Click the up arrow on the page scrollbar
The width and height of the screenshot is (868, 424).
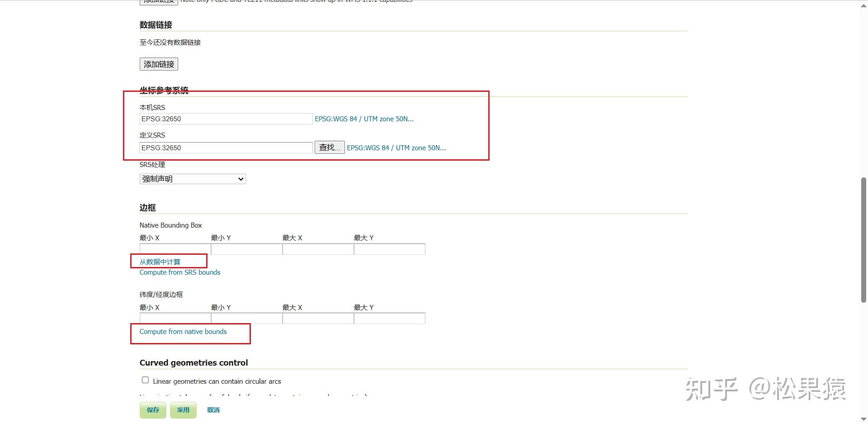pyautogui.click(x=863, y=5)
